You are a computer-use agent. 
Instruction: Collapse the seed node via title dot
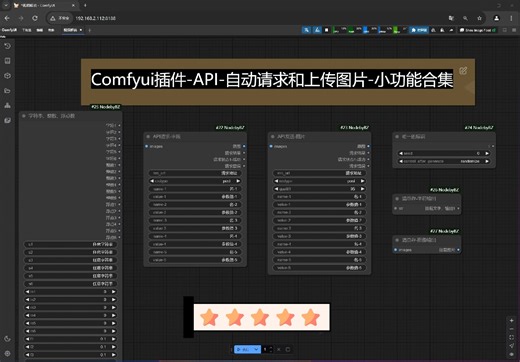click(397, 136)
